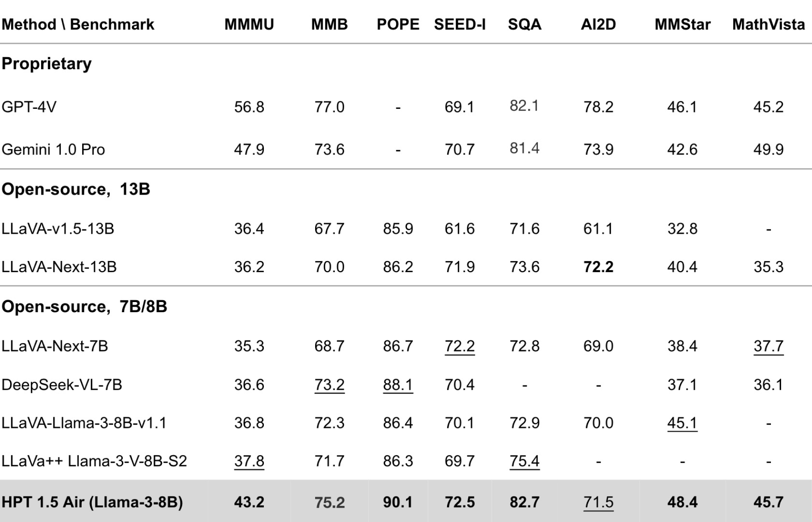Click the Proprietary section heading
The height and width of the screenshot is (522, 812).
coord(47,64)
